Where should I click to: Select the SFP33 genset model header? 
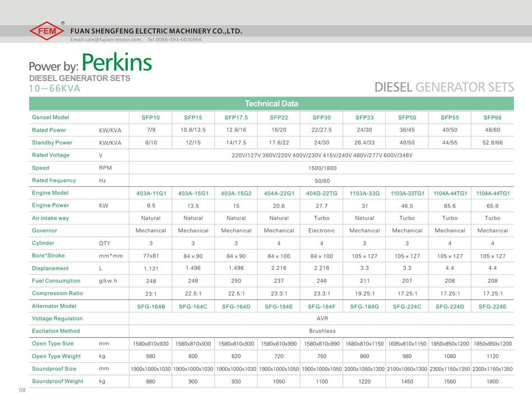(365, 118)
